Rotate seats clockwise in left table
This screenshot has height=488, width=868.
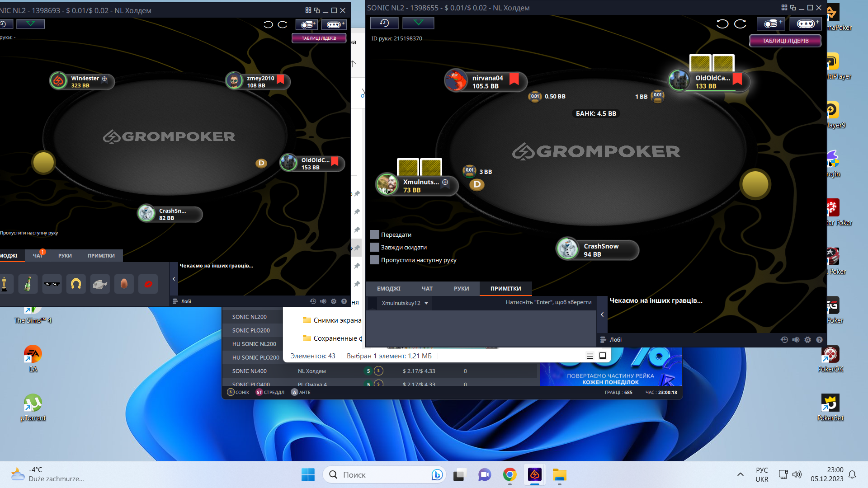tap(283, 24)
